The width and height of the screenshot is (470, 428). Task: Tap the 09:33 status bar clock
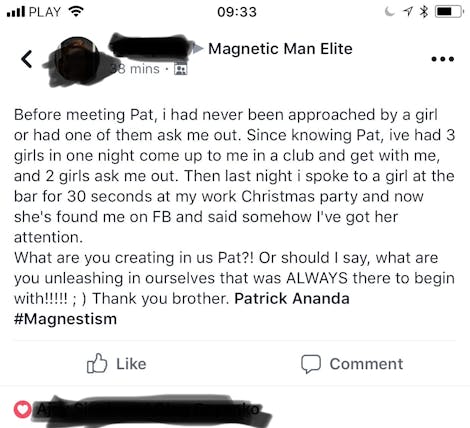[x=237, y=12]
